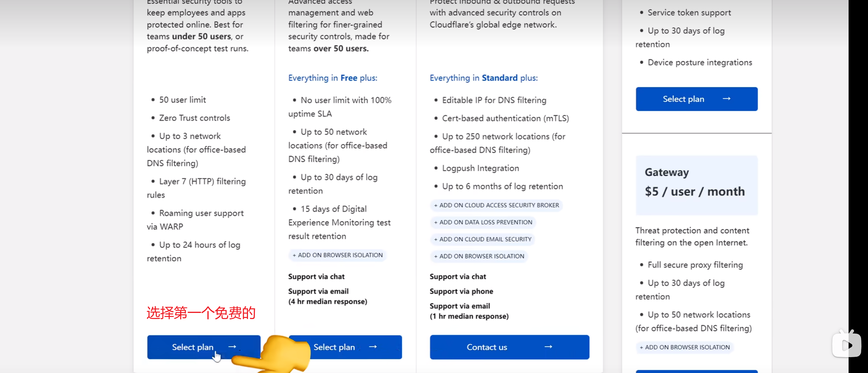Add Browser Isolation below Cloud Email Security

[479, 256]
